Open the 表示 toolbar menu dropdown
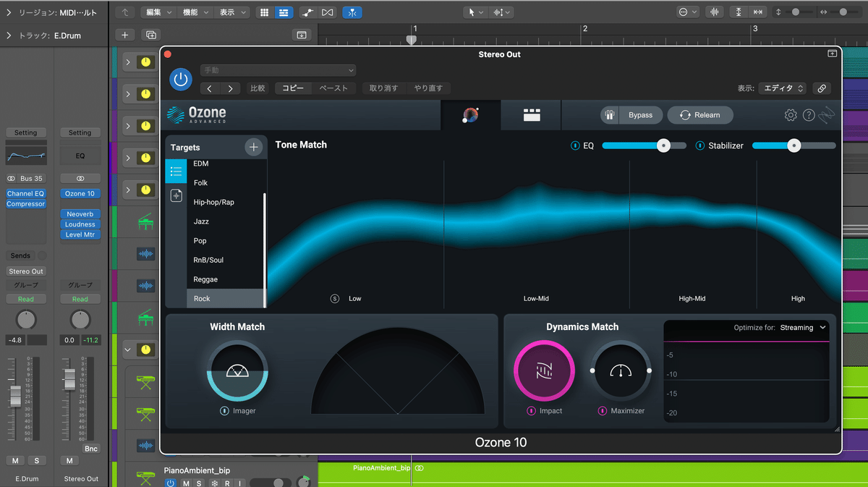 pos(233,12)
